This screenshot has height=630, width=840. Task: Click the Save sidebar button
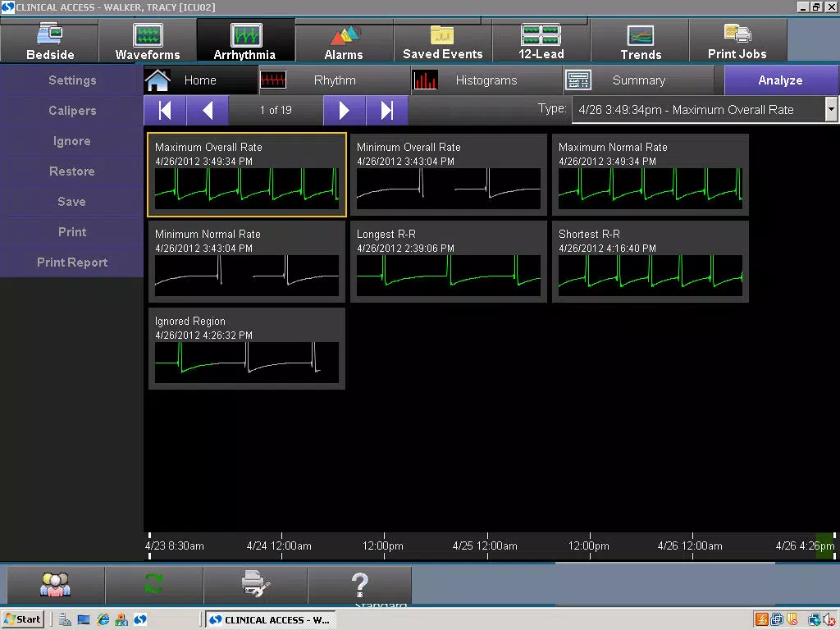pos(72,202)
